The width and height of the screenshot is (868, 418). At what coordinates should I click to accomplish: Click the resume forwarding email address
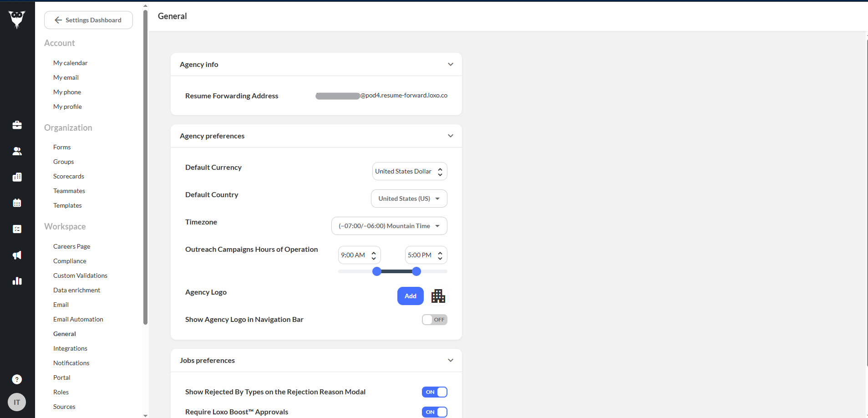point(381,96)
